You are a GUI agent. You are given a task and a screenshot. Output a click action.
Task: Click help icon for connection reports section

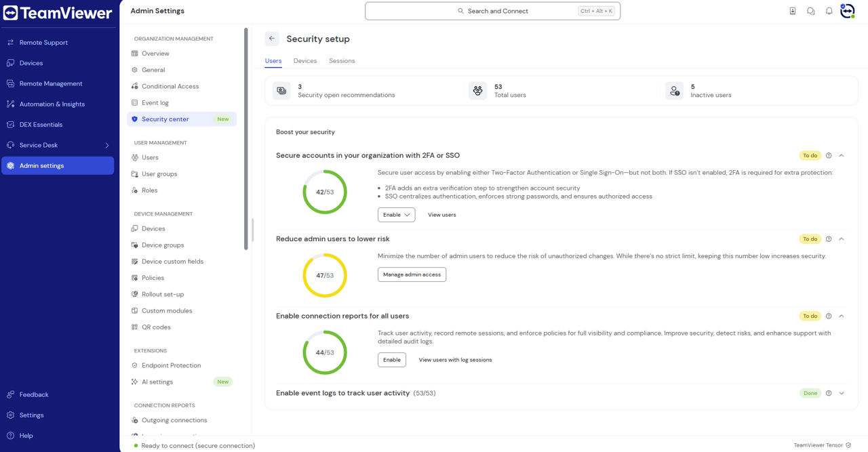[829, 316]
